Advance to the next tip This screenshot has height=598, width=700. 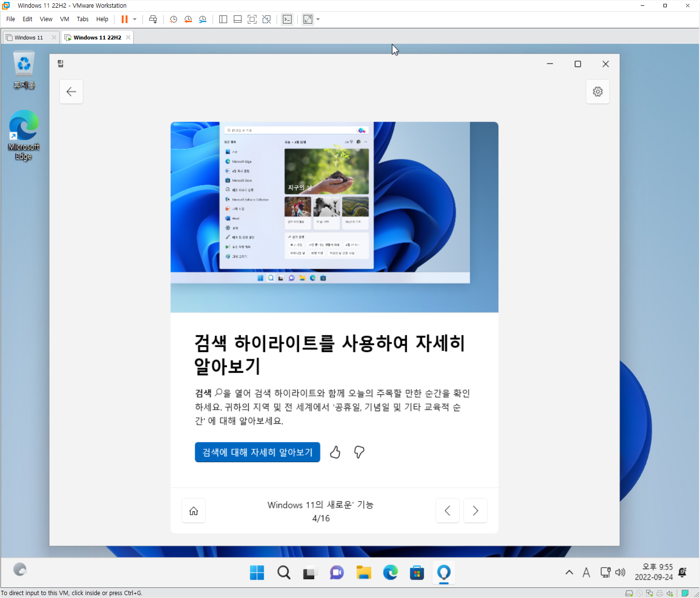tap(475, 511)
